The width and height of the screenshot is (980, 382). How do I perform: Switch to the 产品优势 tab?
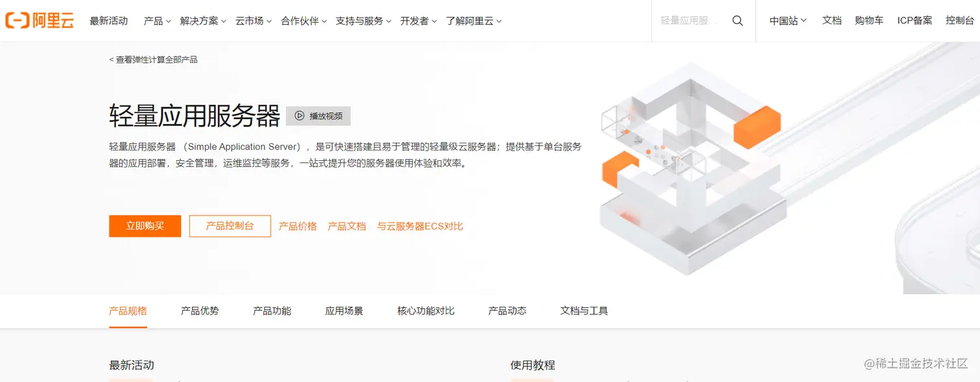click(200, 311)
